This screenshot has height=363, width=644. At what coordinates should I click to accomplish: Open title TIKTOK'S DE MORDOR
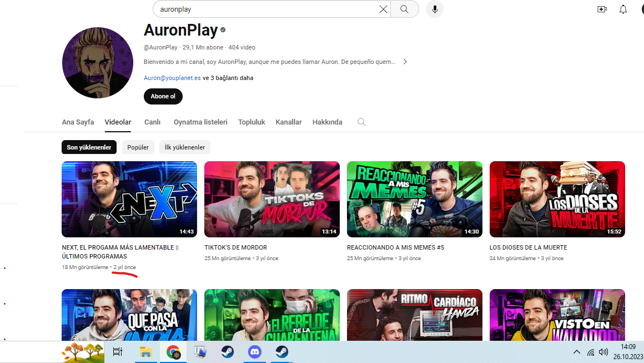[236, 247]
